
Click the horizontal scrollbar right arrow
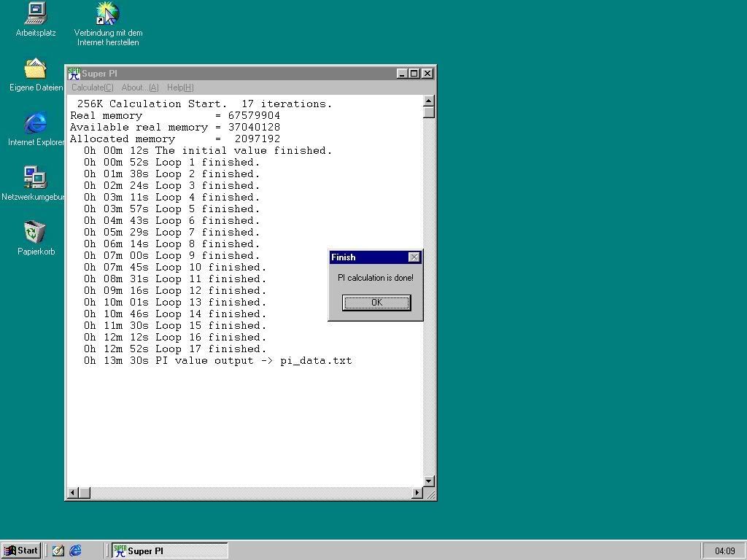coord(417,493)
